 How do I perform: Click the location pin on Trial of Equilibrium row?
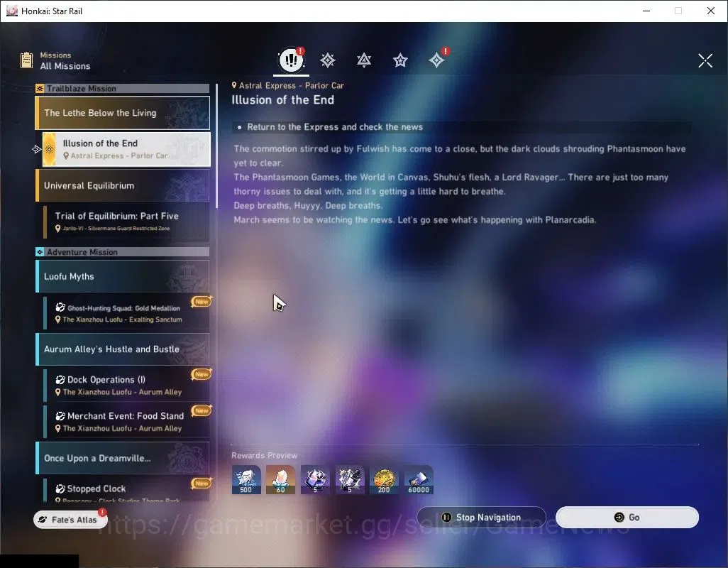coord(58,229)
